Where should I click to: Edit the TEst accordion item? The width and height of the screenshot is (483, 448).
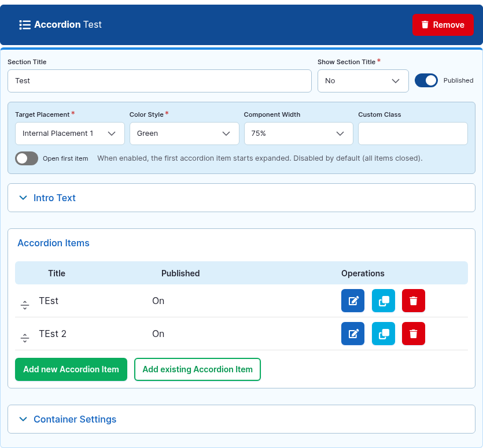click(x=353, y=301)
